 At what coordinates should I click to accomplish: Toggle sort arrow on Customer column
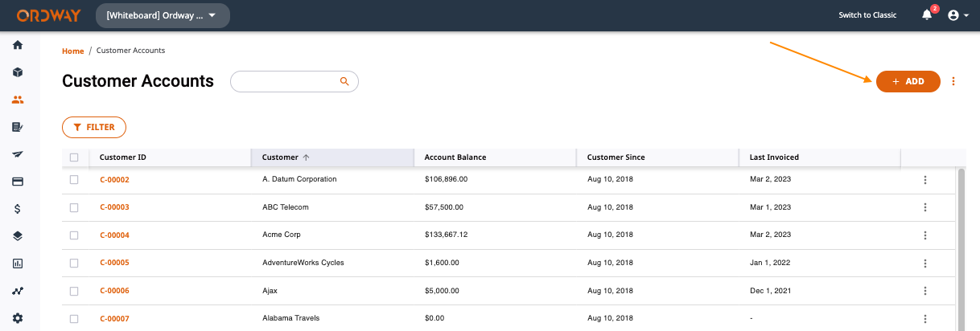click(x=306, y=157)
